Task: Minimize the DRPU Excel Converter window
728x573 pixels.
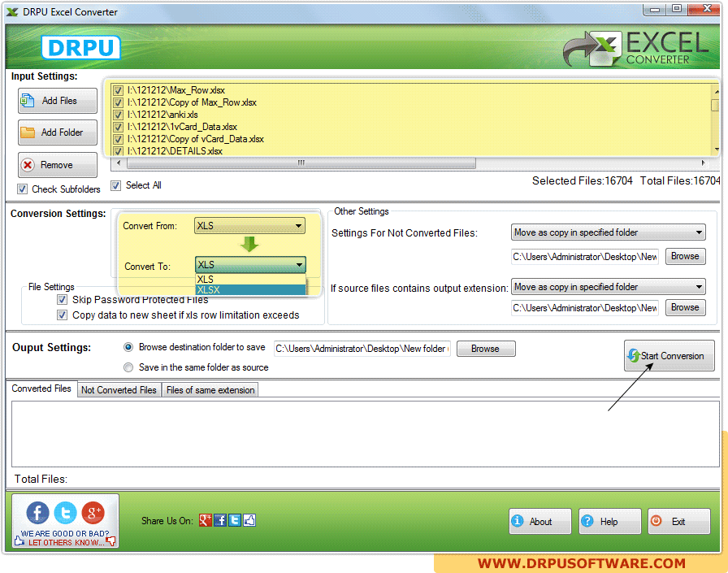Action: coord(655,9)
